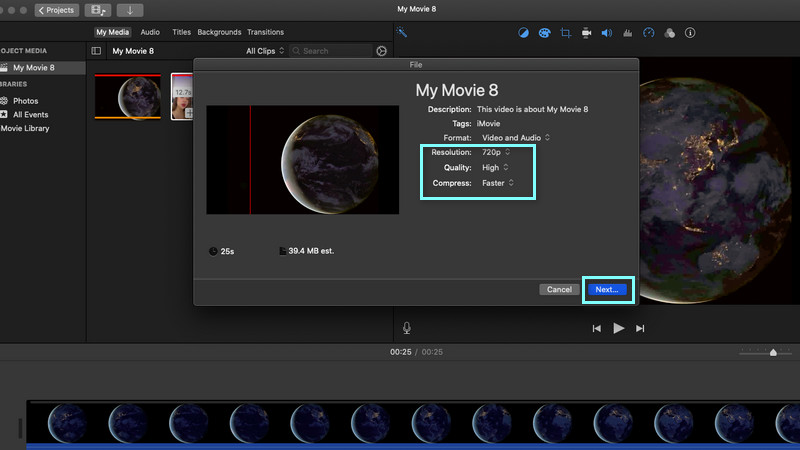Open Photos library in sidebar
The height and width of the screenshot is (450, 800).
click(x=26, y=101)
